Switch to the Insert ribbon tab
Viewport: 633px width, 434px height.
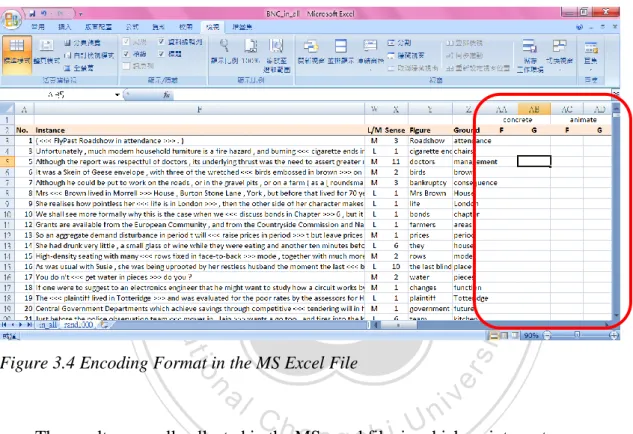(x=65, y=27)
